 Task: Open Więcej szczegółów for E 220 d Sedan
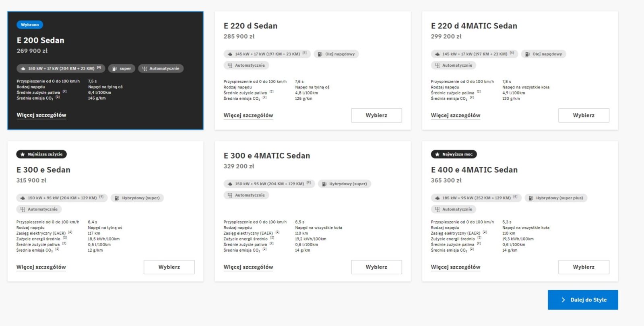click(248, 115)
